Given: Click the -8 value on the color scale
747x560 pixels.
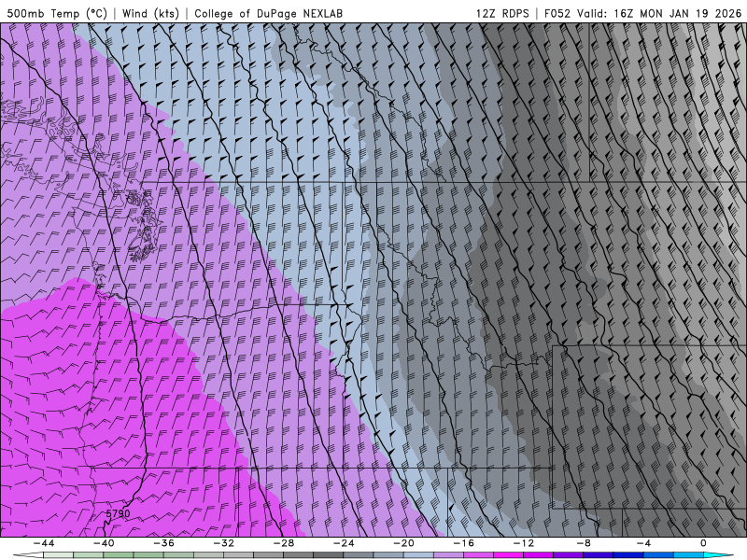Looking at the screenshot, I should tap(584, 543).
